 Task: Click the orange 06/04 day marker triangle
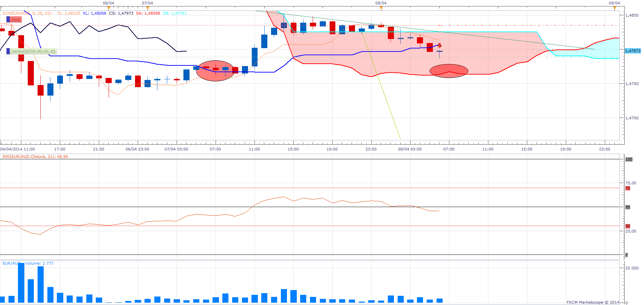109,8
